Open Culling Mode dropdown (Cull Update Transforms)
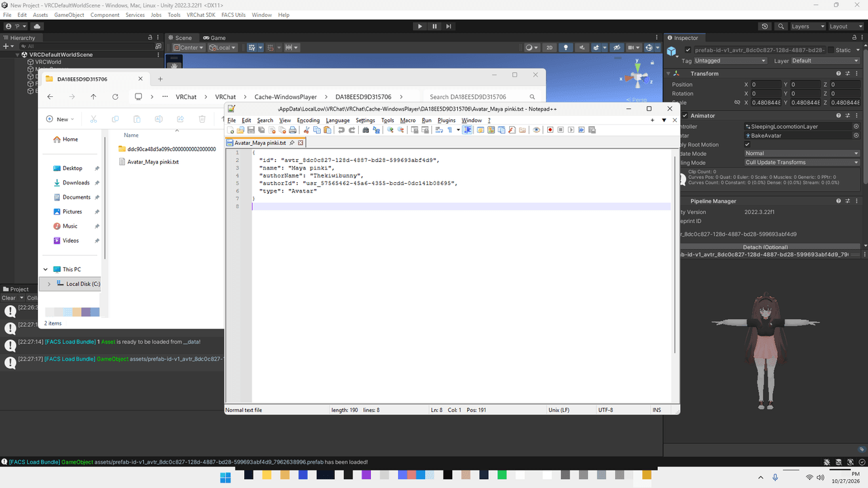This screenshot has width=868, height=488. 802,163
